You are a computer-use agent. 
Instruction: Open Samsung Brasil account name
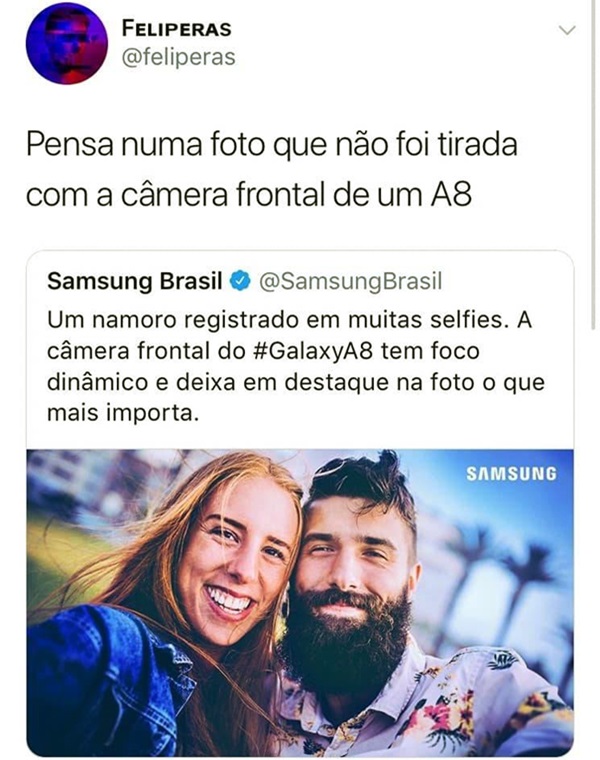pyautogui.click(x=135, y=281)
